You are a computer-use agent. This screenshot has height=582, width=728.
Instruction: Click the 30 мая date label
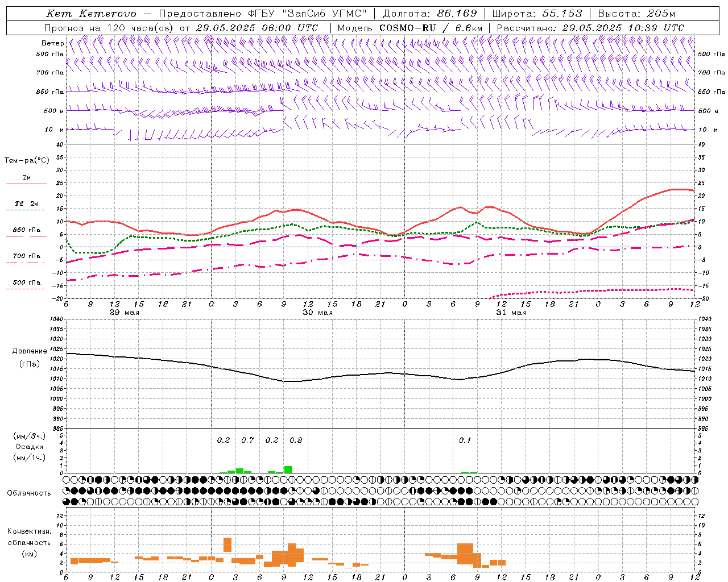[x=318, y=313]
